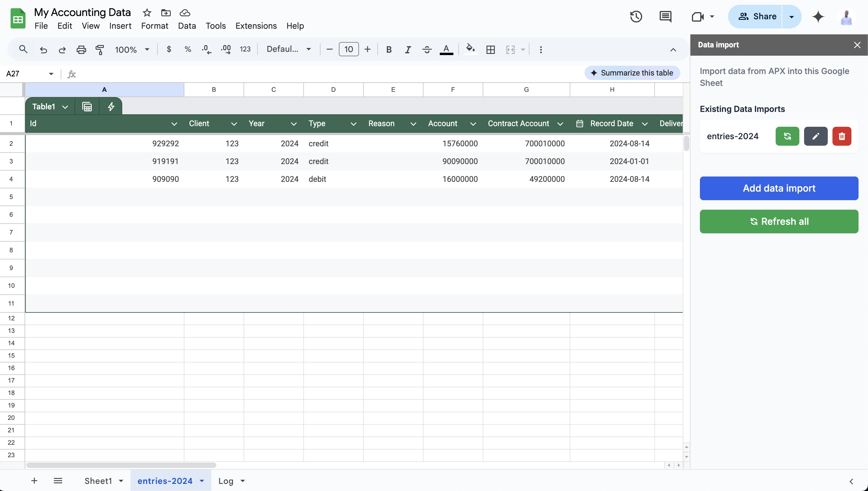
Task: Open the text color picker
Action: click(447, 49)
